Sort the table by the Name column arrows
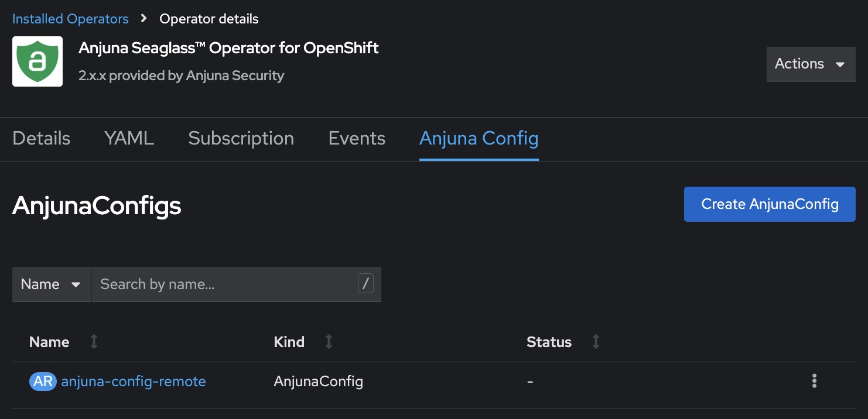Image resolution: width=868 pixels, height=419 pixels. pyautogui.click(x=94, y=342)
